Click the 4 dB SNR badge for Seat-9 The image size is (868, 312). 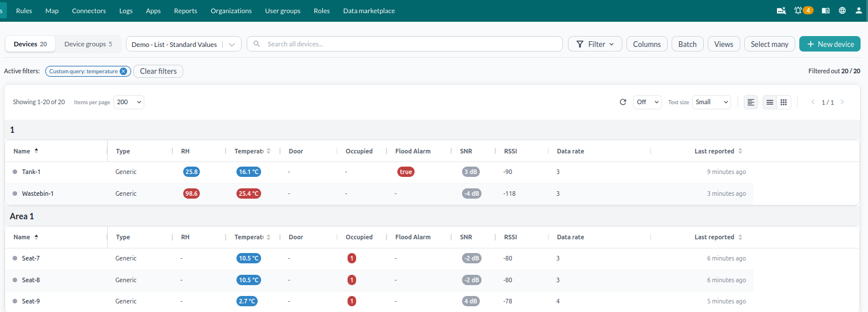[472, 301]
